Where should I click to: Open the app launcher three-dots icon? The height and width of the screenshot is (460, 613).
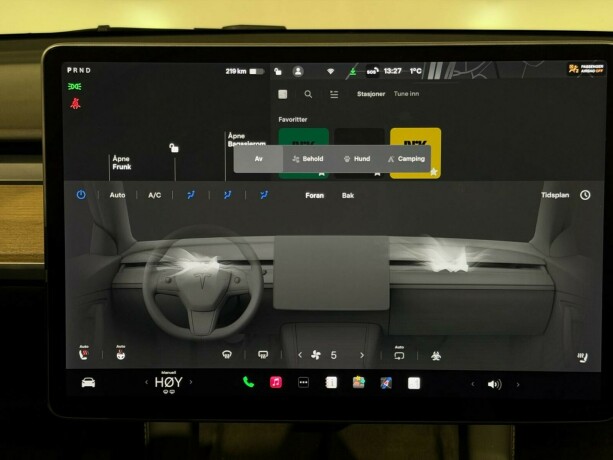(x=303, y=383)
